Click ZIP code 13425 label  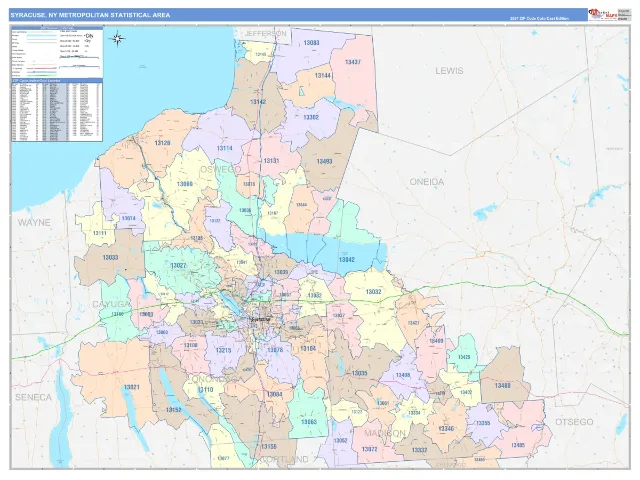[464, 357]
